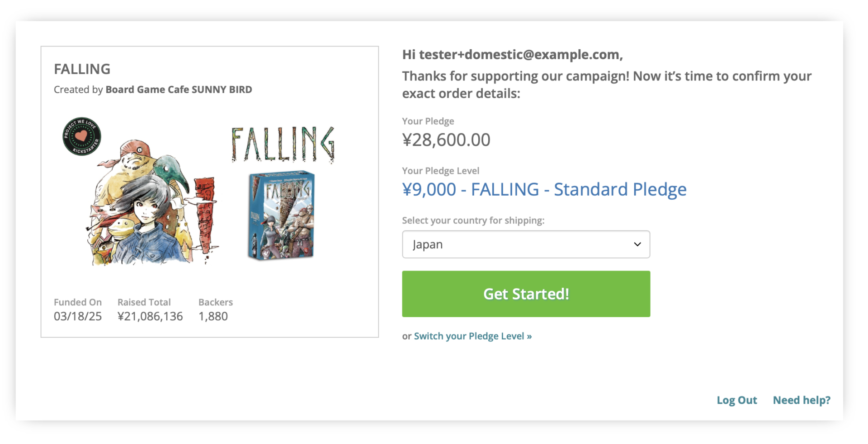Open the Need help? link
This screenshot has height=444, width=868.
pos(801,400)
